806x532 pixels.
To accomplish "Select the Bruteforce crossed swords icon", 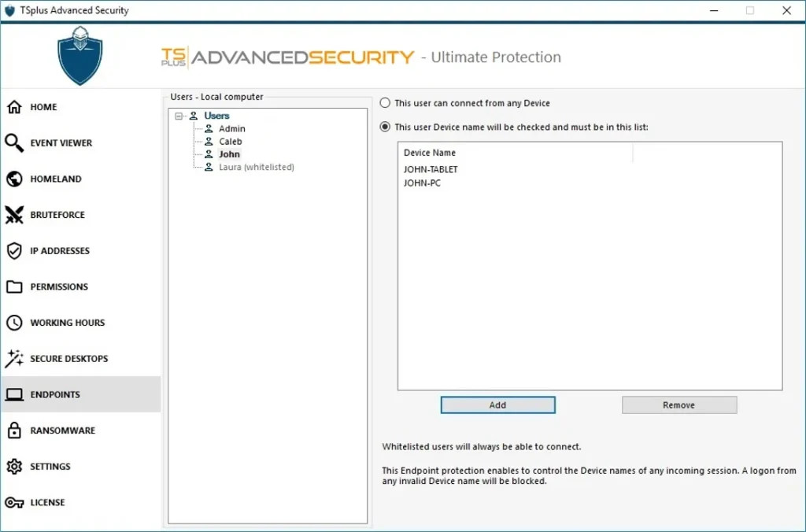I will click(14, 215).
